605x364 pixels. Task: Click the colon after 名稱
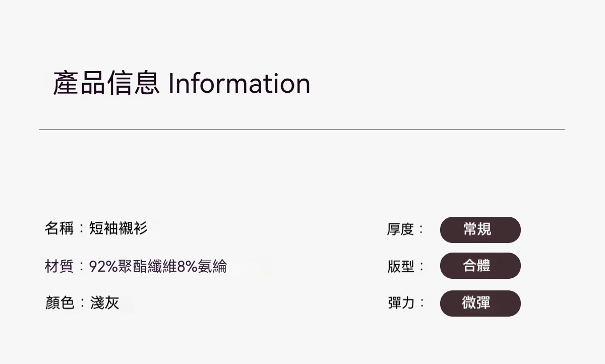click(82, 229)
